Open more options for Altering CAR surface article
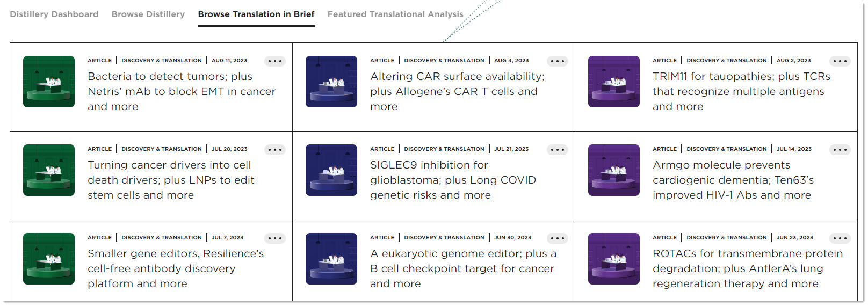868x306 pixels. 557,61
